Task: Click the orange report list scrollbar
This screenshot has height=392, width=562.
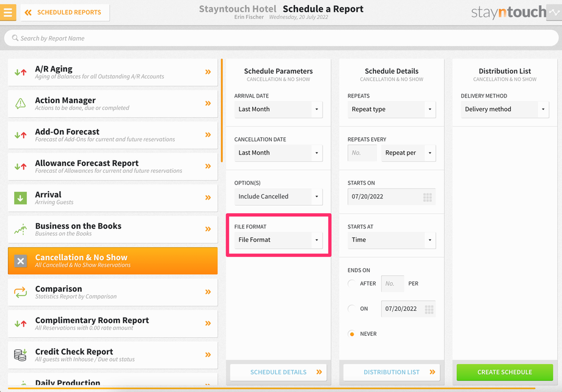Action: [222, 111]
